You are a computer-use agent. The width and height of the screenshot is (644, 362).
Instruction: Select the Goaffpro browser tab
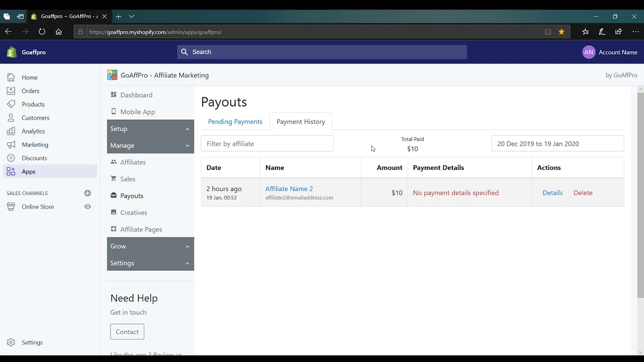[69, 16]
